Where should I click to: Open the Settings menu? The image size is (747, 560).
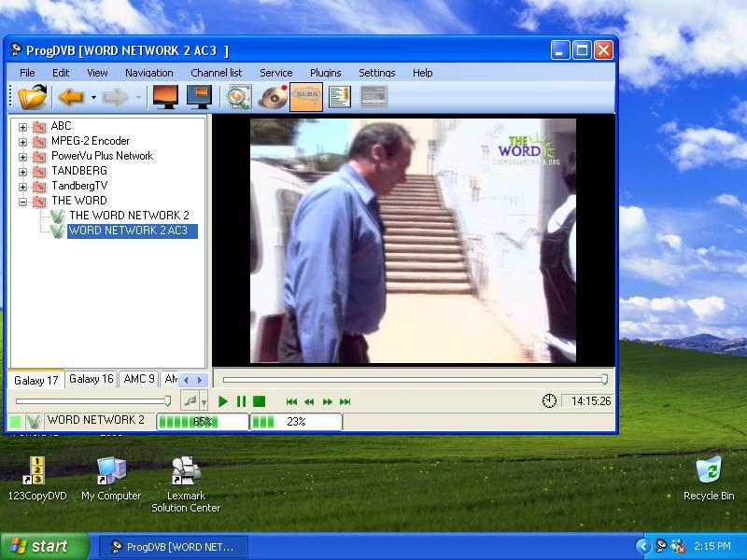coord(377,73)
